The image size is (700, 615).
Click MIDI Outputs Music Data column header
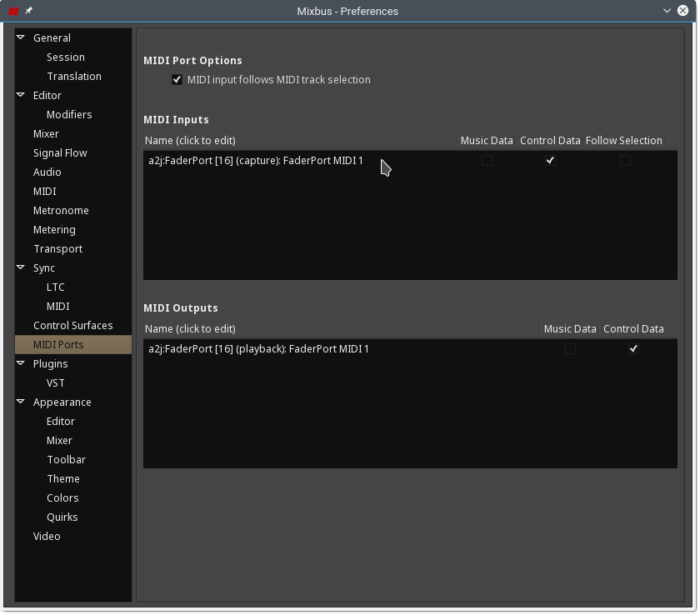(x=570, y=329)
